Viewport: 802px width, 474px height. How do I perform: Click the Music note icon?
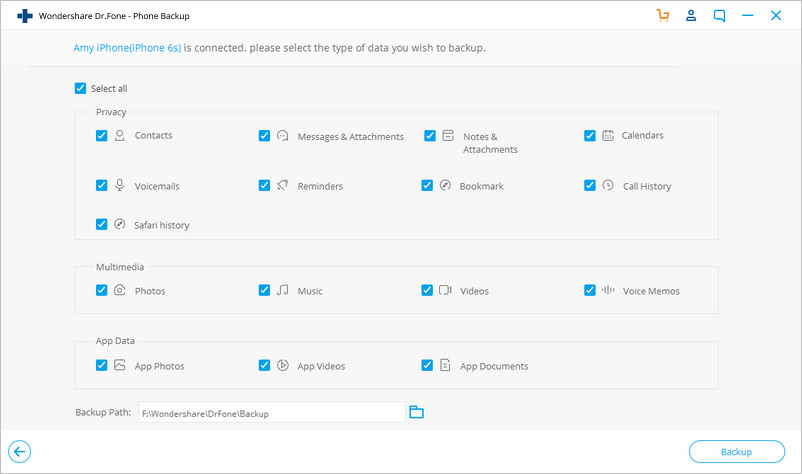(282, 290)
